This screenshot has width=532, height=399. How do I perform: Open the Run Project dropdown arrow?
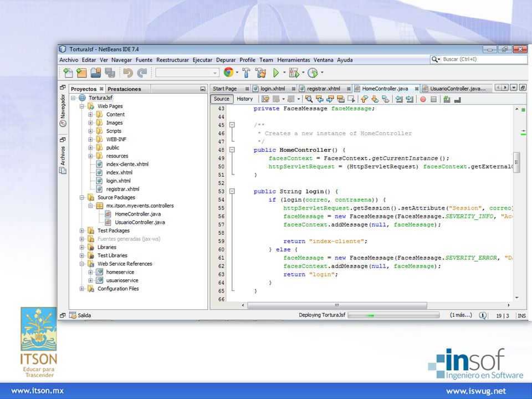click(x=284, y=72)
